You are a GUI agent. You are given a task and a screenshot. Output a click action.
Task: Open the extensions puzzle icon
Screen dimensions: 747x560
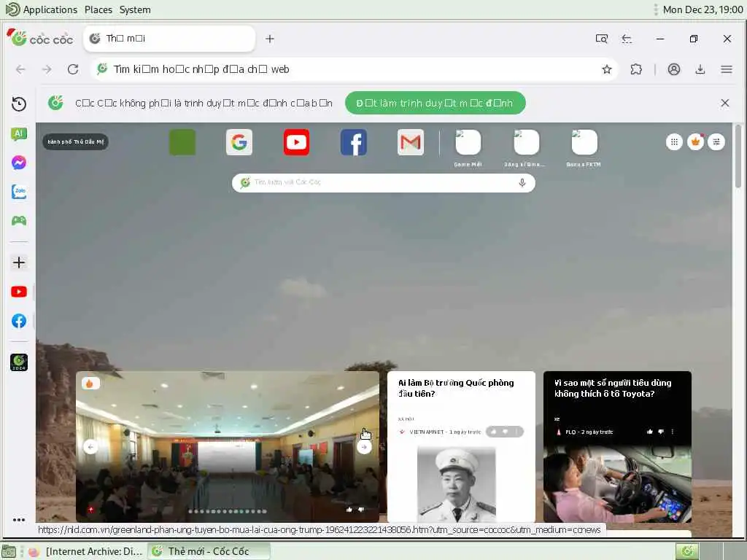[636, 69]
